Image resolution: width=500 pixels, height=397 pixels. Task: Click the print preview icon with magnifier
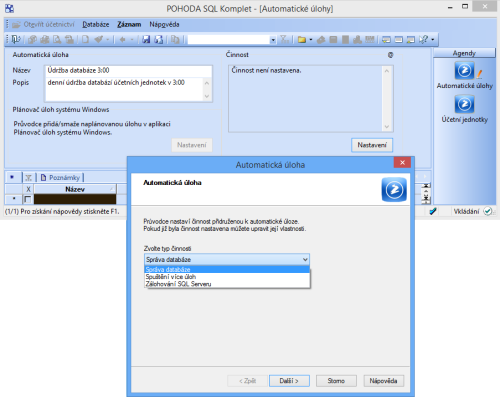(x=57, y=40)
